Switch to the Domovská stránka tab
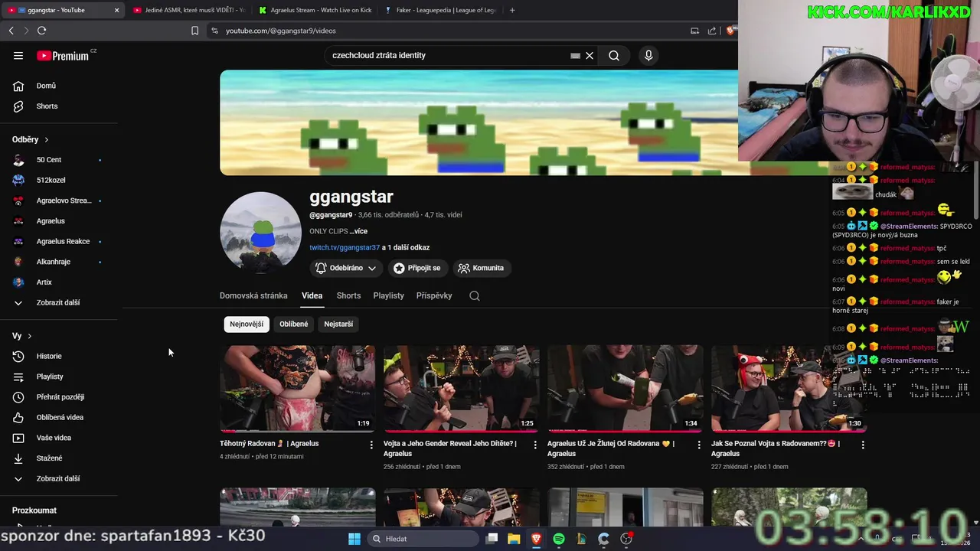Image resolution: width=980 pixels, height=551 pixels. coord(253,295)
